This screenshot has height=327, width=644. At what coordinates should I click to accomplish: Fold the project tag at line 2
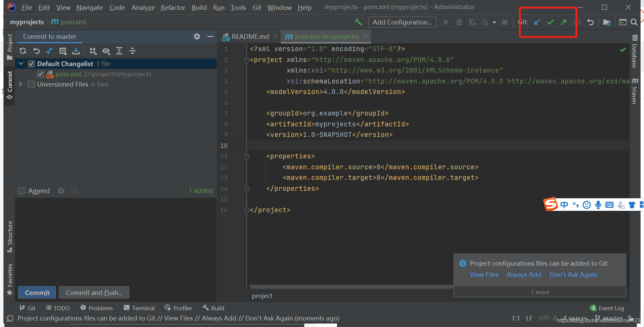(247, 60)
